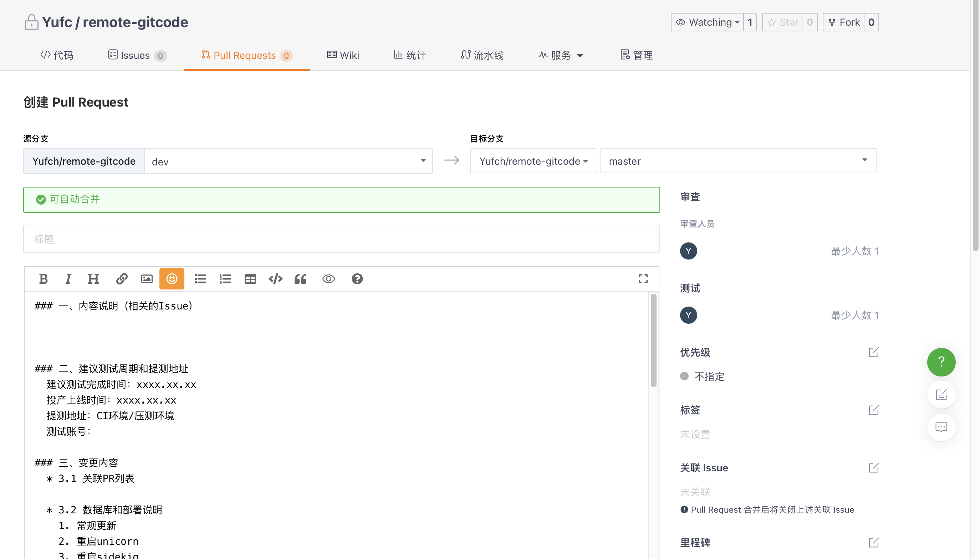Add a blockquote using the quote icon
980x559 pixels.
[300, 279]
